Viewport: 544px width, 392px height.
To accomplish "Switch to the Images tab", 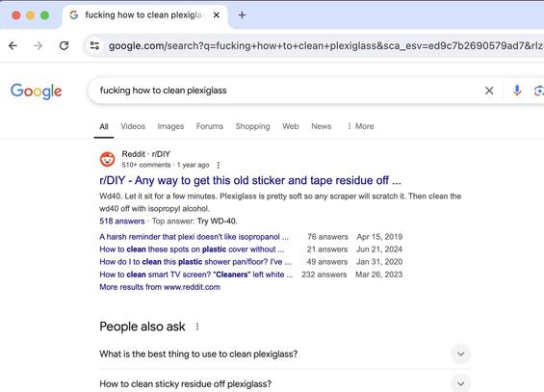I will click(170, 126).
